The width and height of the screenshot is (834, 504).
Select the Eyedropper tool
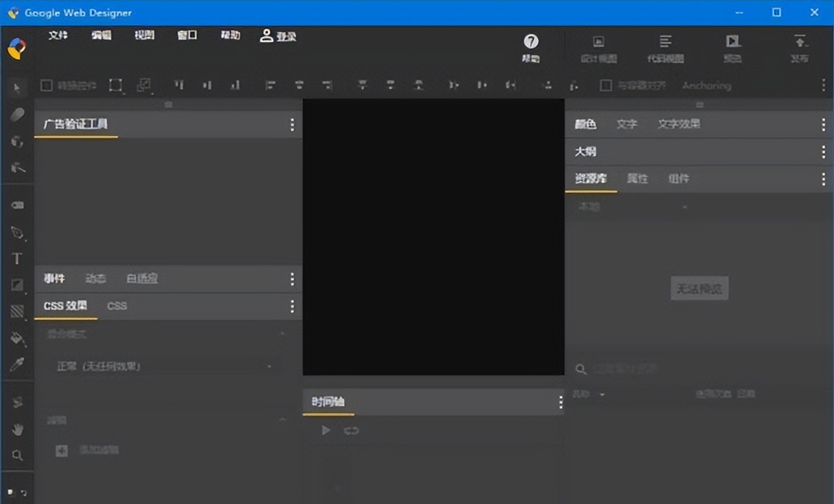(17, 365)
